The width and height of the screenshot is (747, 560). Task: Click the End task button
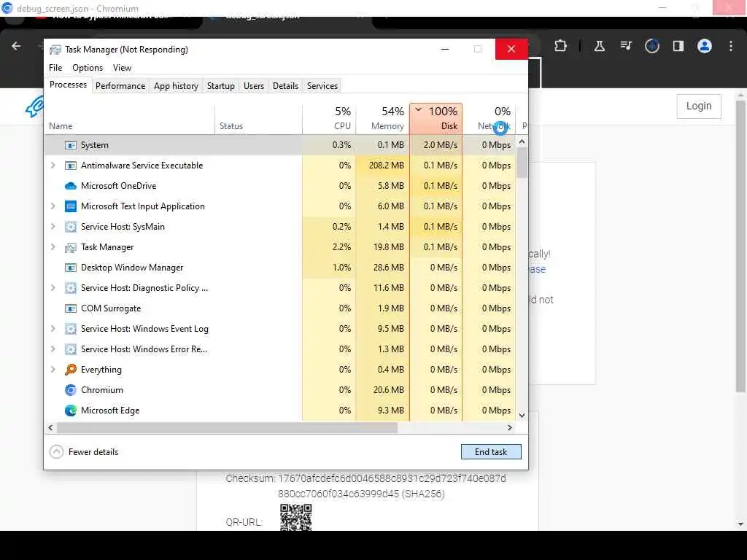pyautogui.click(x=491, y=452)
